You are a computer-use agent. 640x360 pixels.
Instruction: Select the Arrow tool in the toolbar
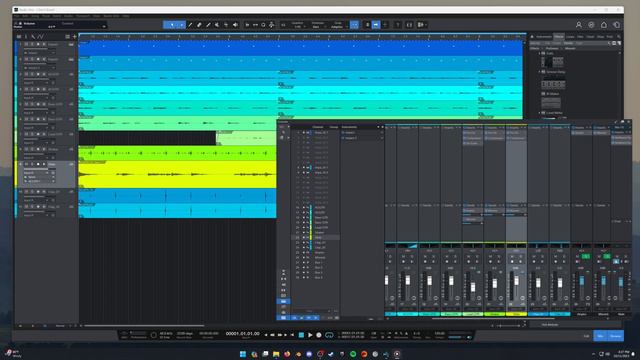172,25
